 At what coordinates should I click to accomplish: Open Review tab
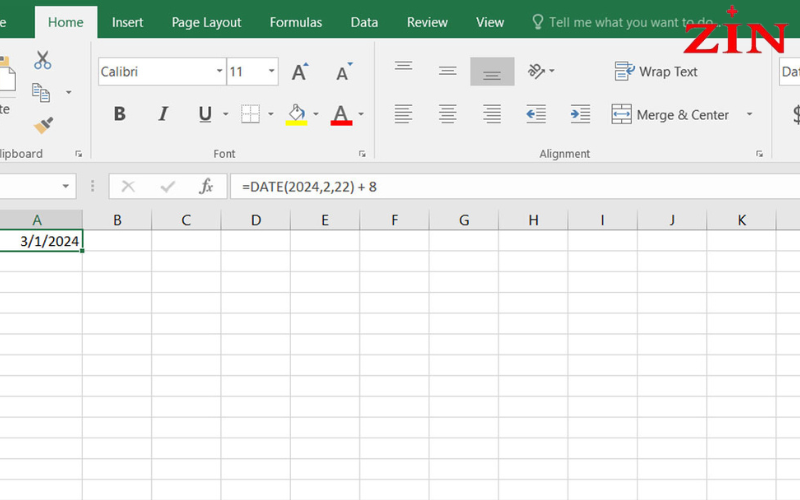point(427,22)
